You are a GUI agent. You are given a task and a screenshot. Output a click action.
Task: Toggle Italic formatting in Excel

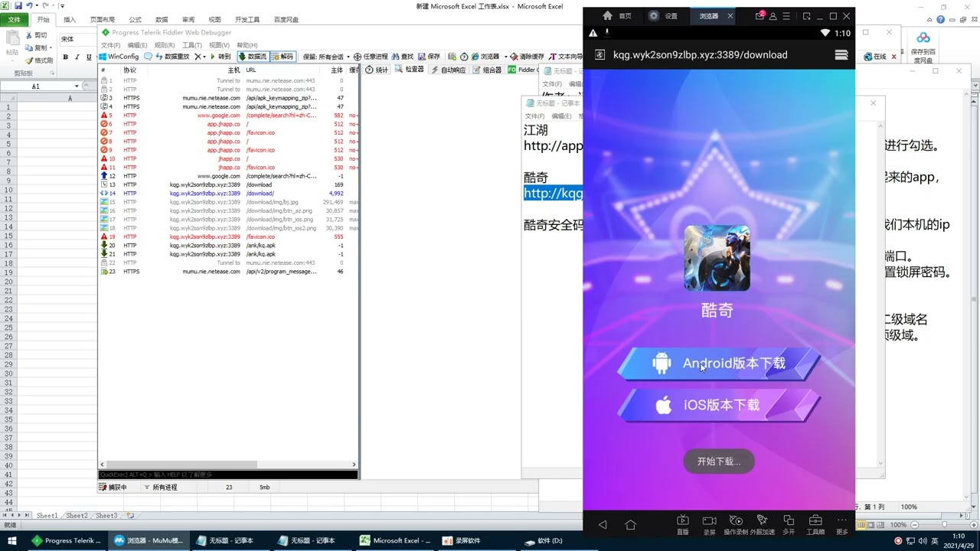77,57
